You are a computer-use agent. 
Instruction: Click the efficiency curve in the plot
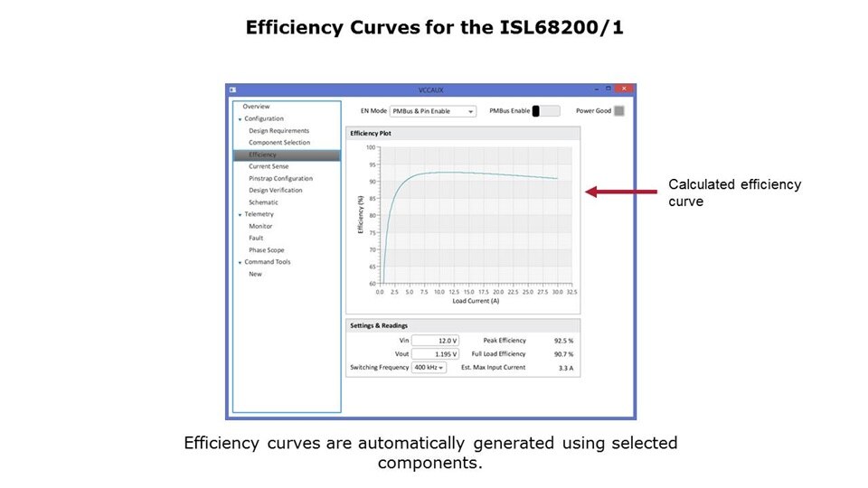(470, 173)
